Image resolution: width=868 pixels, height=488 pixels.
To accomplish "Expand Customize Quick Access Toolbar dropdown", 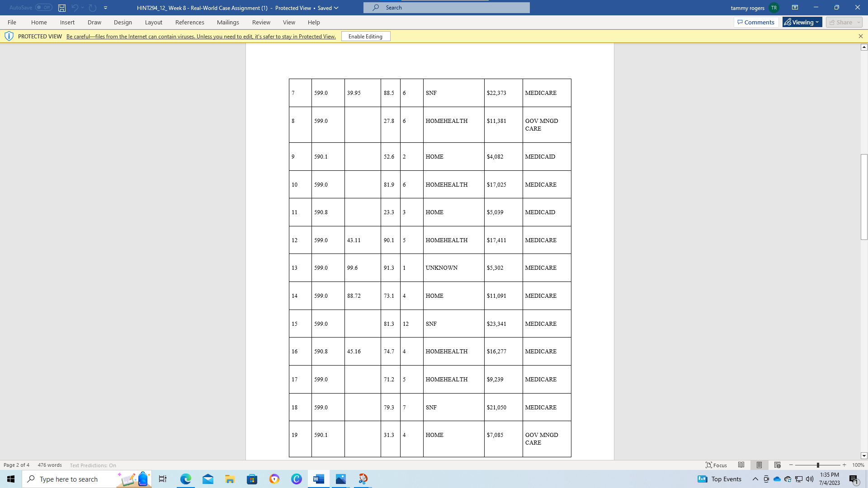I will point(105,8).
